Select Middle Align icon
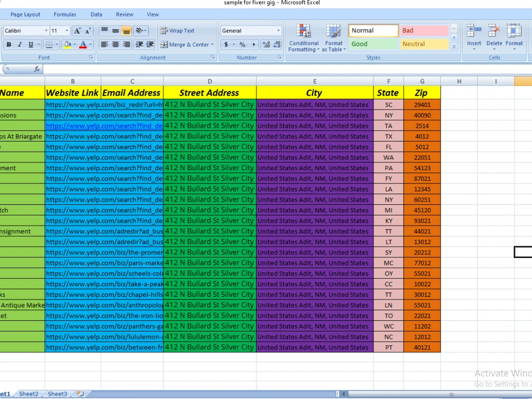 pos(115,31)
